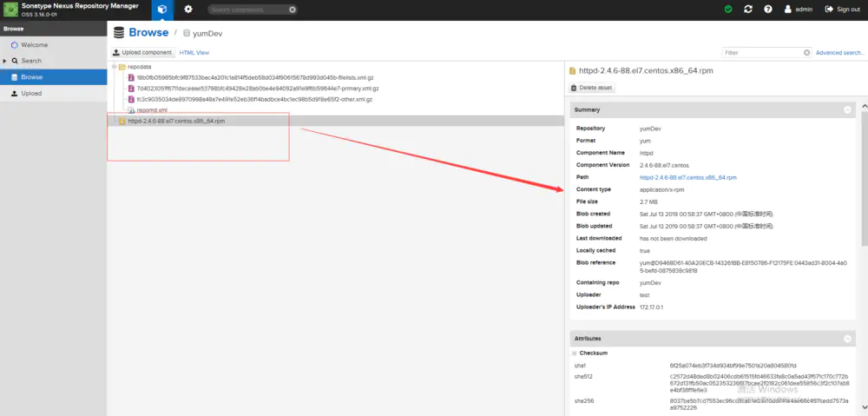This screenshot has width=868, height=416.
Task: Click the filelists.xml.gz file icon
Action: [x=131, y=77]
